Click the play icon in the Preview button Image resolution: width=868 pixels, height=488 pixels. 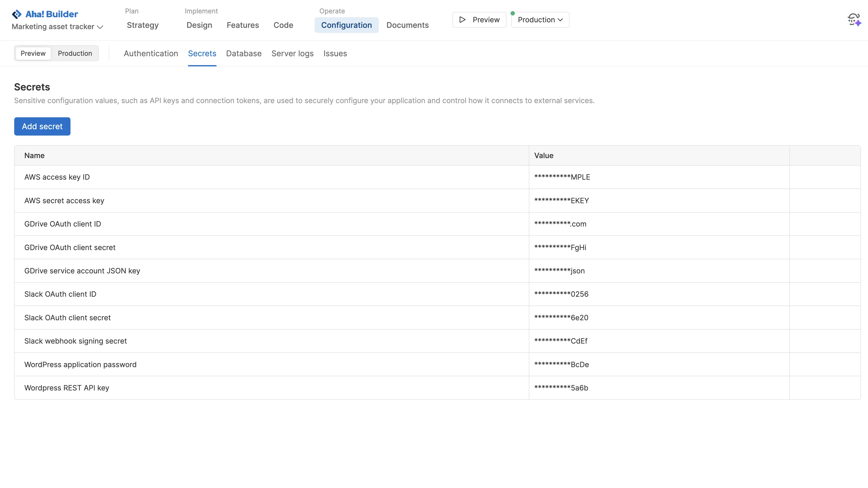click(462, 20)
